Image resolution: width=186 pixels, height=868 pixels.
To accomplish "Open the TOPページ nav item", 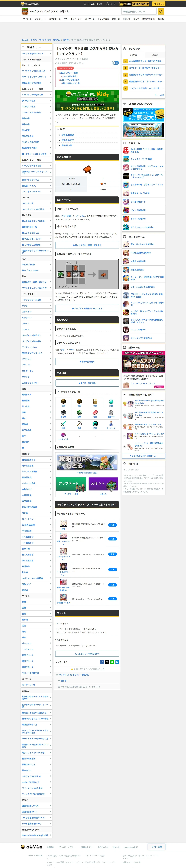I will point(27,19).
